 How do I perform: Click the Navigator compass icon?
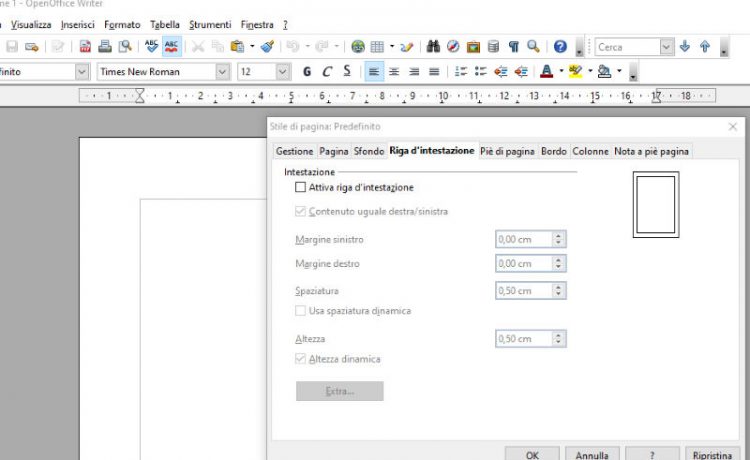453,47
